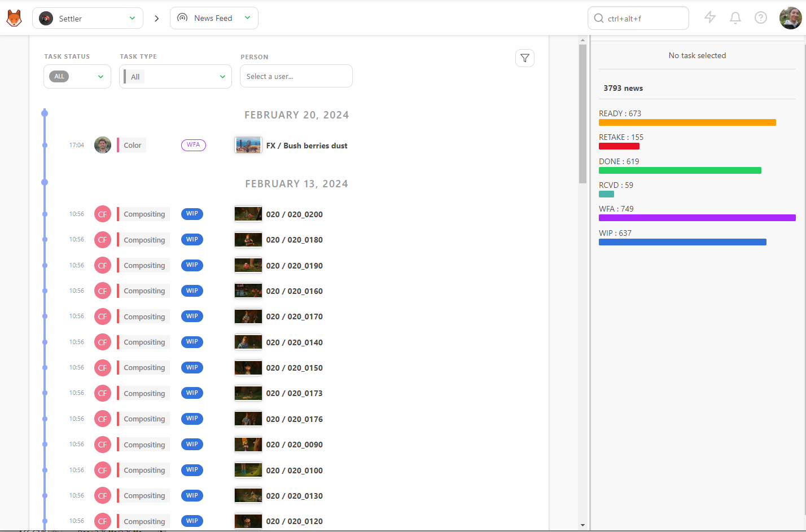Expand the Task Type dropdown
This screenshot has width=806, height=532.
176,77
